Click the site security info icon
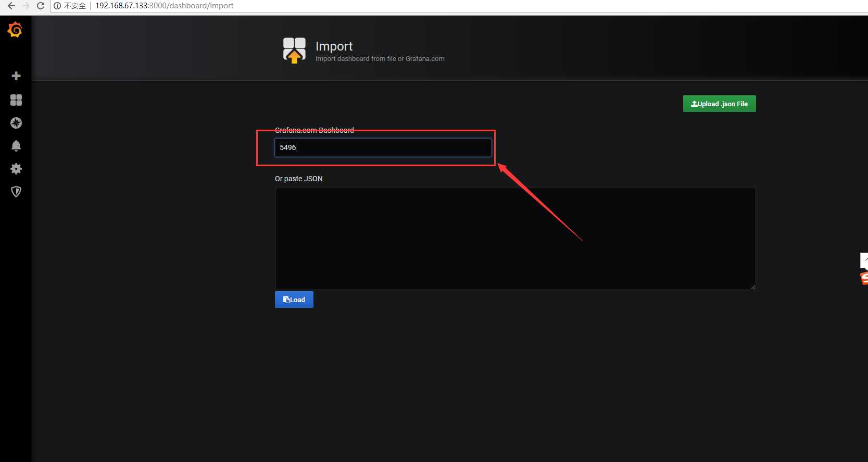The image size is (868, 462). tap(57, 6)
